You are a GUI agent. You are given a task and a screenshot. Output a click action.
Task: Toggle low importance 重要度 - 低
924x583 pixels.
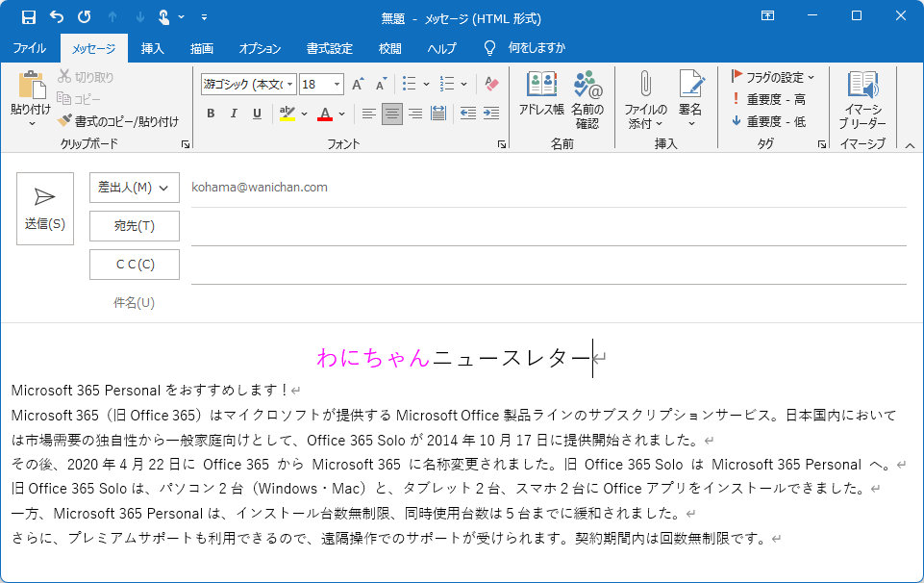click(769, 121)
